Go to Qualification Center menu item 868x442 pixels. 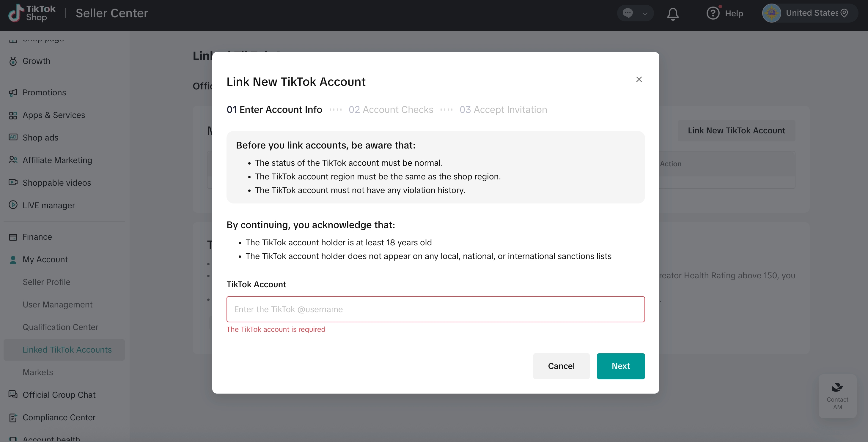click(60, 327)
